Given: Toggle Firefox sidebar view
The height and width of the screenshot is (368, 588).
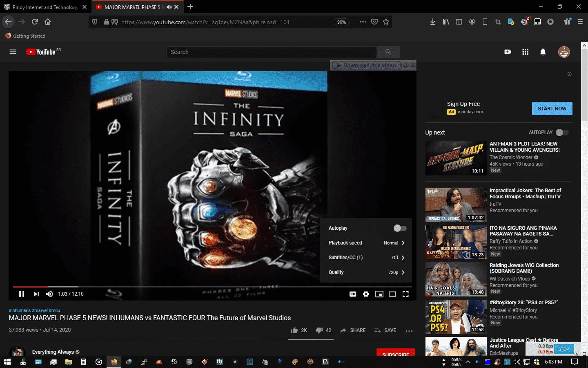Looking at the screenshot, I should pos(459,22).
